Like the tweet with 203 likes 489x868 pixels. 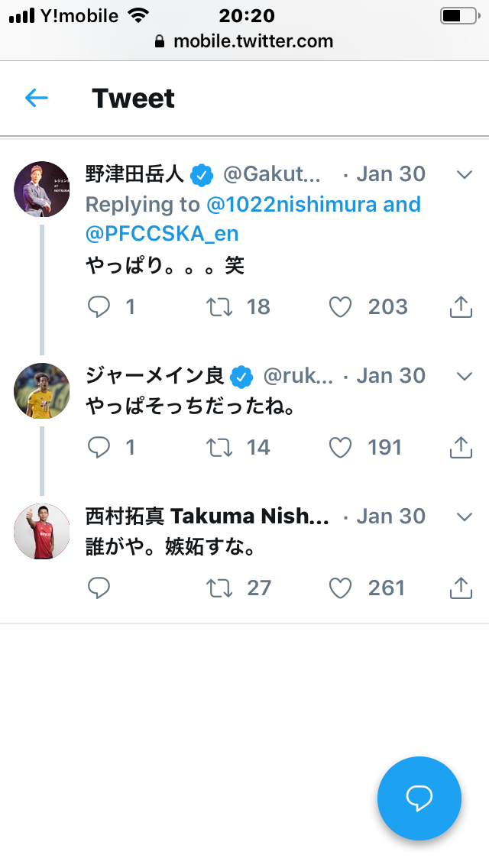(340, 307)
